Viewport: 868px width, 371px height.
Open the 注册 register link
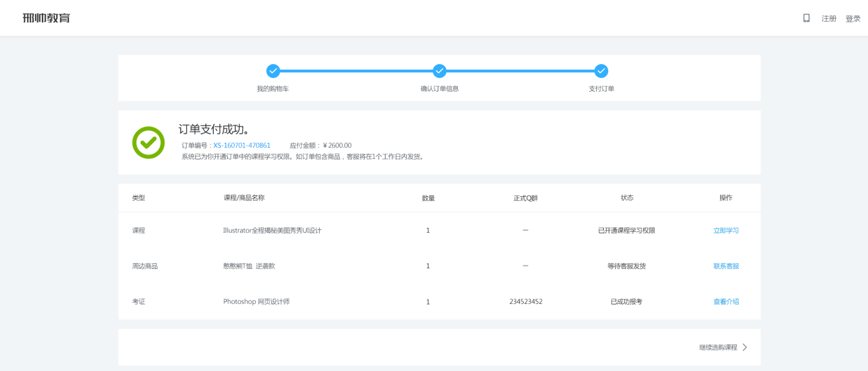pyautogui.click(x=828, y=18)
